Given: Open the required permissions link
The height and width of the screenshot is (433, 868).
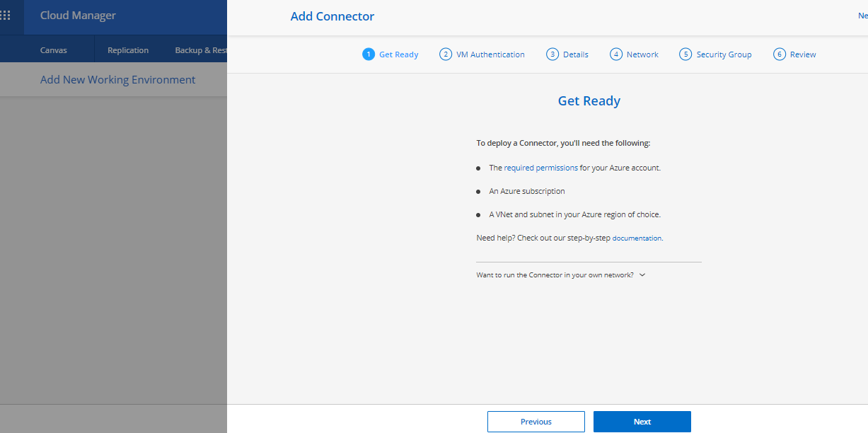Looking at the screenshot, I should 540,168.
